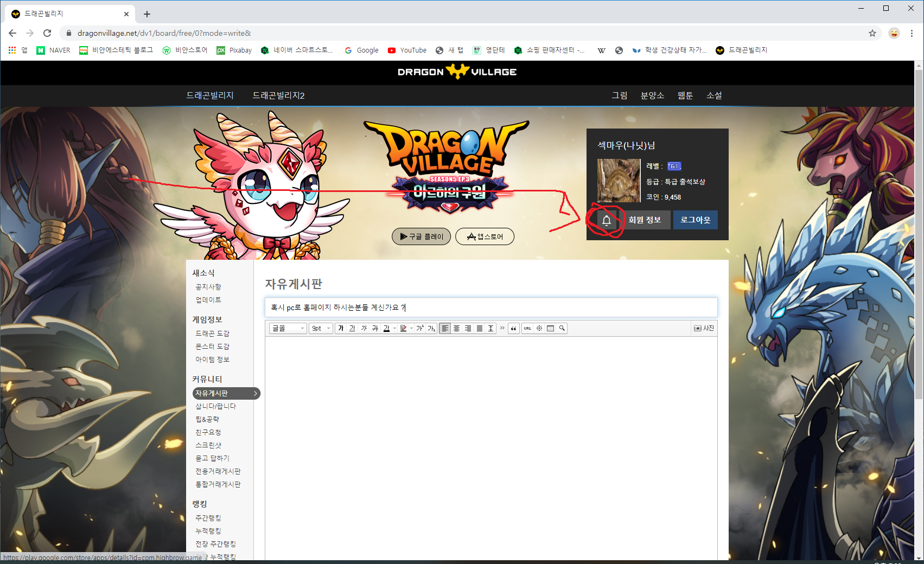
Task: Apply strikethrough formatting in editor toolbar
Action: tap(375, 328)
